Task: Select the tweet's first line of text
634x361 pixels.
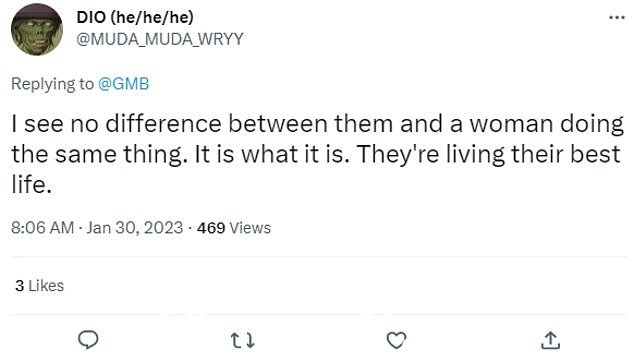Action: (317, 123)
